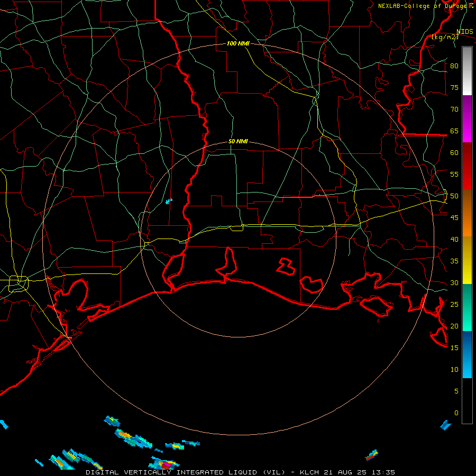Click the red-cored echo at the bottom right
This screenshot has height=476, width=476.
tap(372, 455)
